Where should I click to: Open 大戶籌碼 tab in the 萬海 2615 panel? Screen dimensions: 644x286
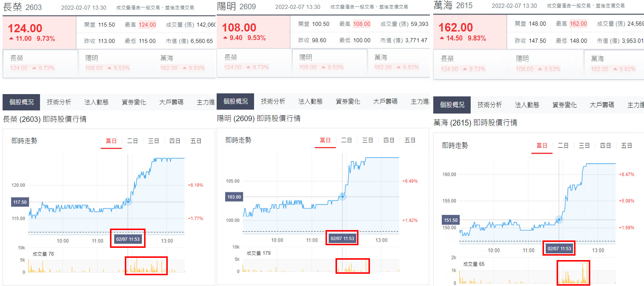[602, 105]
